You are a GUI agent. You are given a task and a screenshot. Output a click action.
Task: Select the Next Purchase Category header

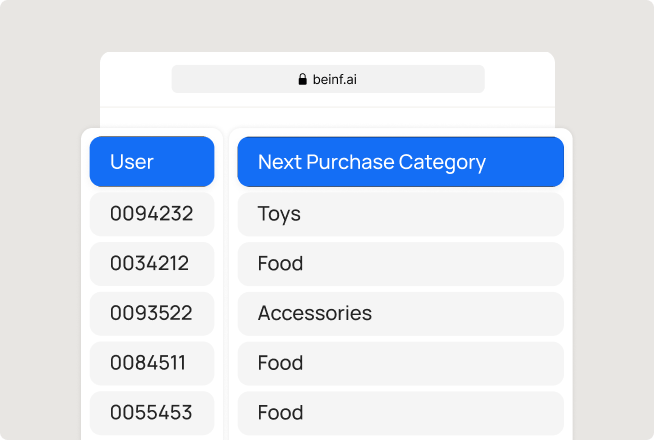(400, 162)
